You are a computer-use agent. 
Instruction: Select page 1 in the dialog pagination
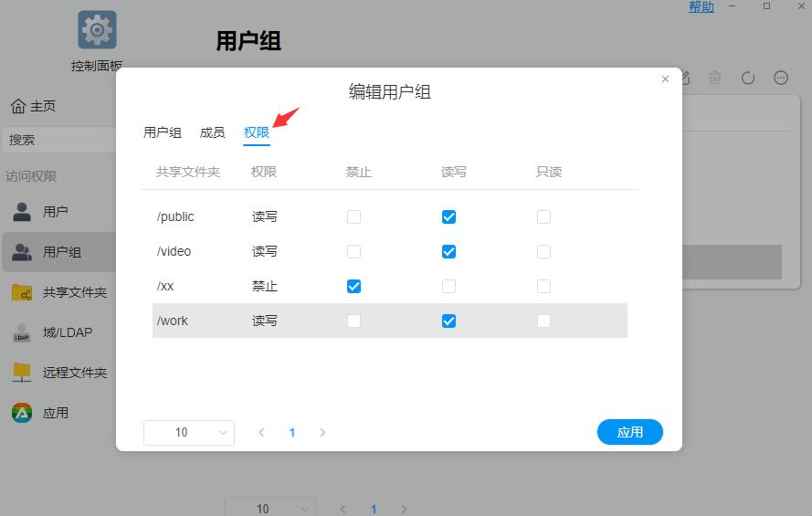coord(292,433)
